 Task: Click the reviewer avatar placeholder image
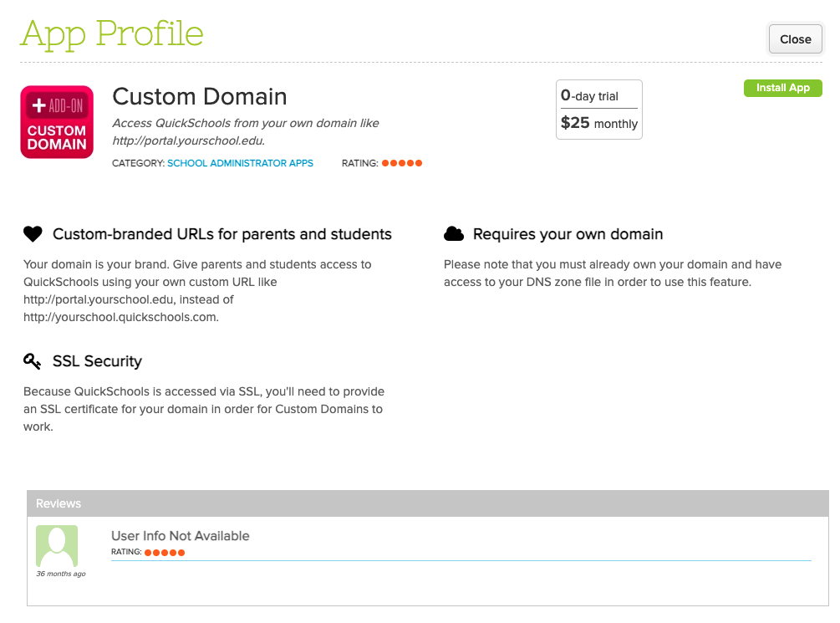[57, 546]
